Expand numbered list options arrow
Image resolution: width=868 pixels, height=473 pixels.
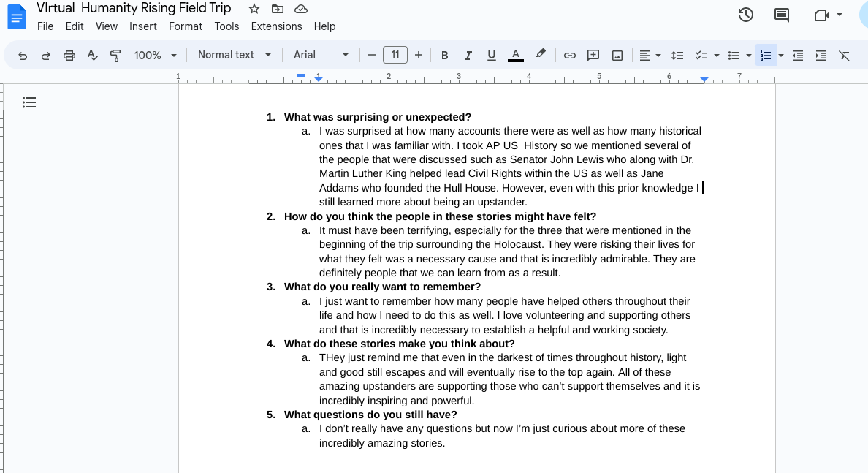(781, 56)
